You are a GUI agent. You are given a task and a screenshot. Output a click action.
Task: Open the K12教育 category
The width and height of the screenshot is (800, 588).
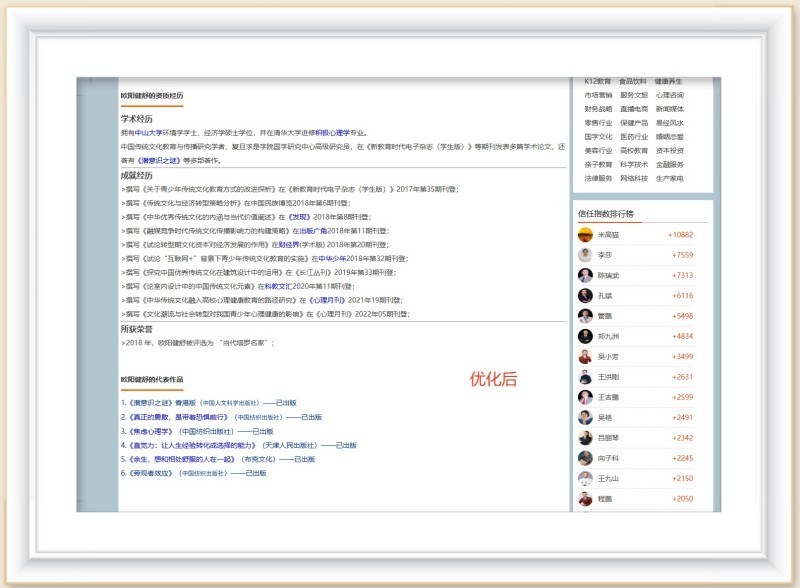pos(598,81)
